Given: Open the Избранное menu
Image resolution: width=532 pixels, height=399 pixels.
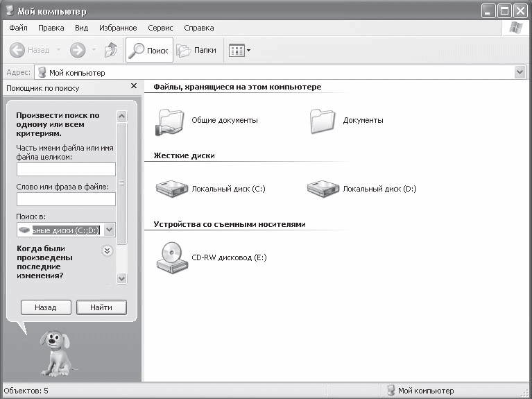Looking at the screenshot, I should pos(118,28).
